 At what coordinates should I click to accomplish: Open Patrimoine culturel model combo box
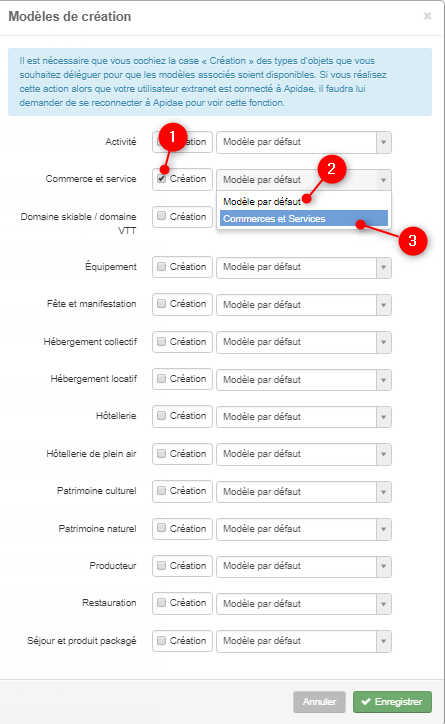coord(304,492)
